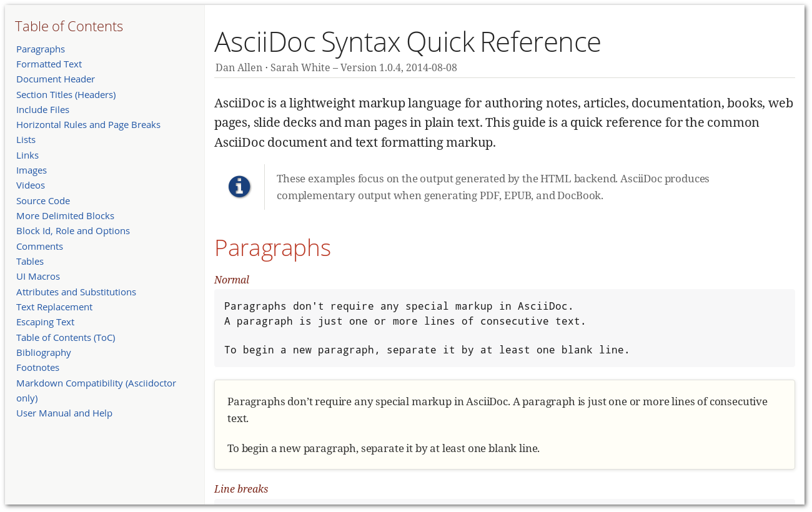
Task: Go to Horizontal Rules and Page Breaks
Action: [88, 125]
